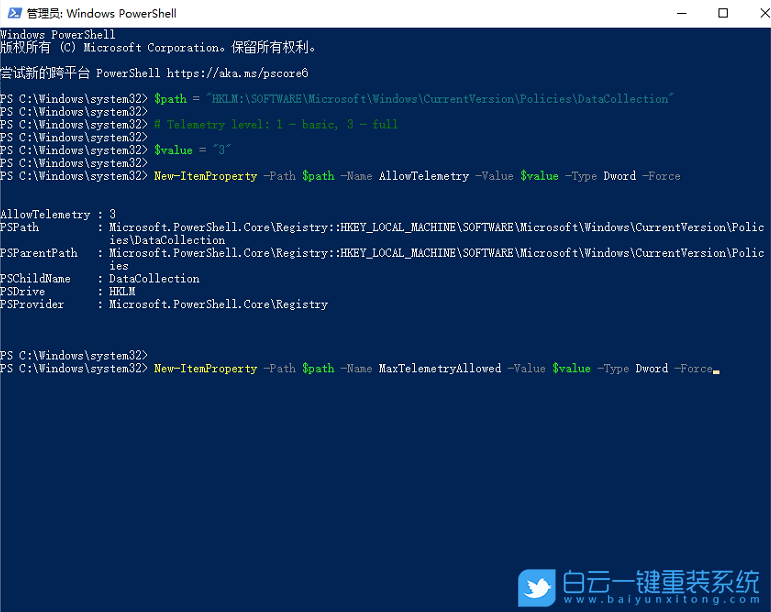
Task: Click the "PSDrive : HKLM" row
Action: click(x=68, y=291)
